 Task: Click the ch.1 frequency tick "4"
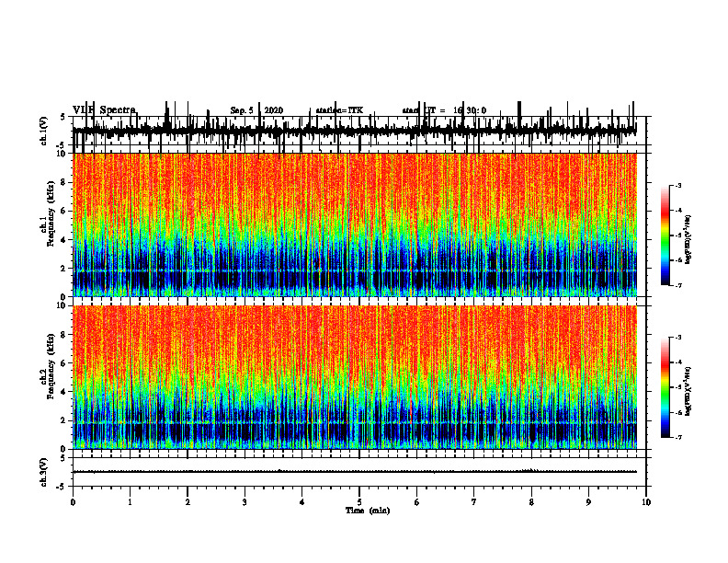[64, 240]
